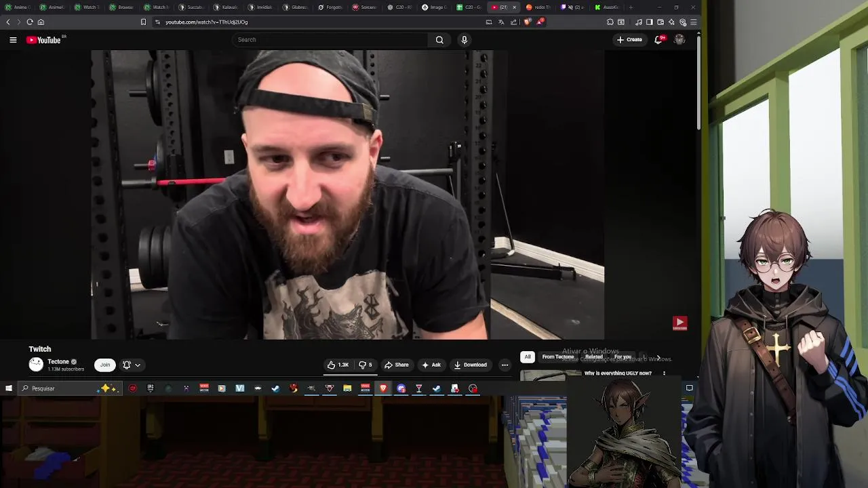Open YouTube notifications bell in header

tap(658, 40)
